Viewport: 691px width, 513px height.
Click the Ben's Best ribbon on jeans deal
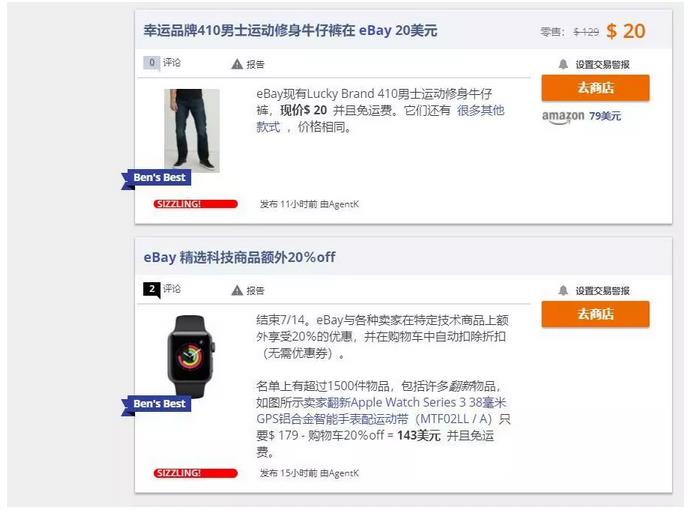tap(156, 178)
